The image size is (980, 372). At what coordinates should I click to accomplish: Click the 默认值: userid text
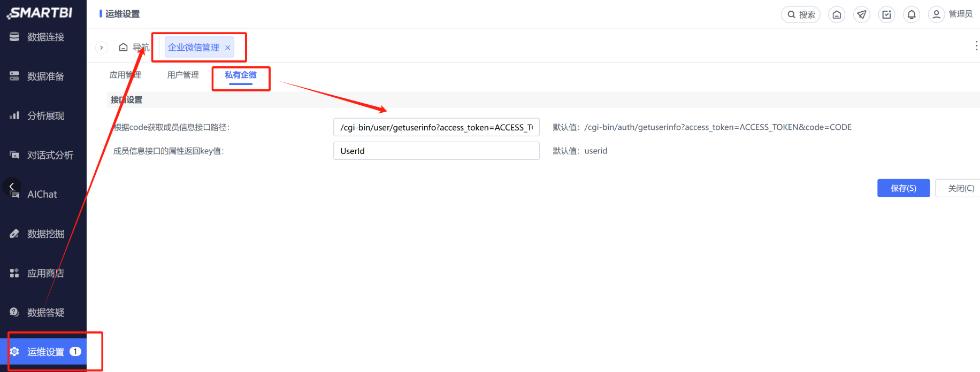click(580, 151)
